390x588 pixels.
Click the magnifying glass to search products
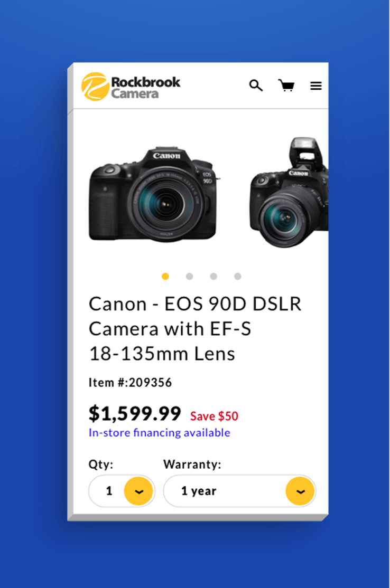[x=256, y=85]
